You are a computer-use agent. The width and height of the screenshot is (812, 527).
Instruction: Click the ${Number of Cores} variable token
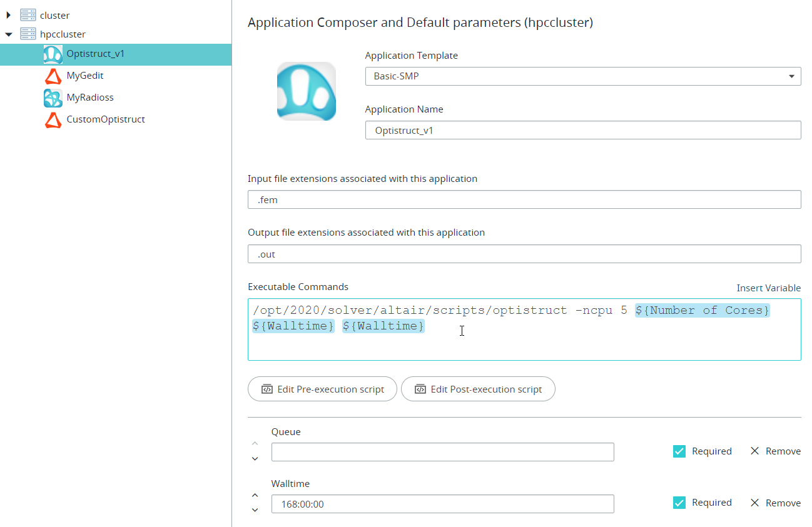(703, 310)
